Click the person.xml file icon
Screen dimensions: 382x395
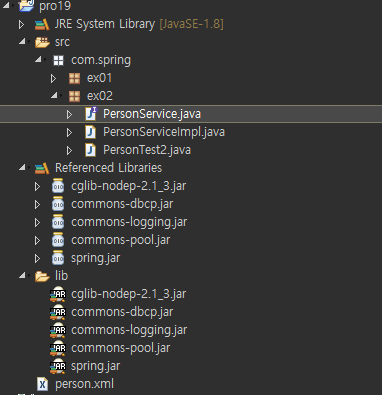(x=42, y=384)
